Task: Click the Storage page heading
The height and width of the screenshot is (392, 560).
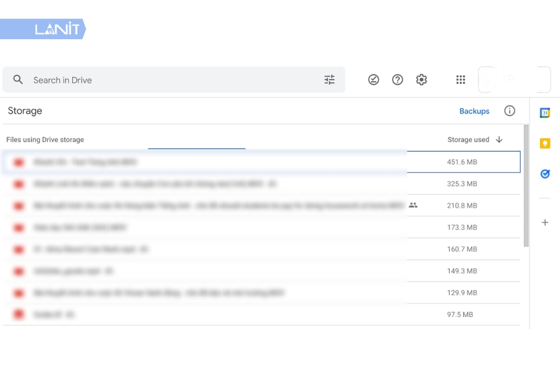Action: click(x=25, y=111)
